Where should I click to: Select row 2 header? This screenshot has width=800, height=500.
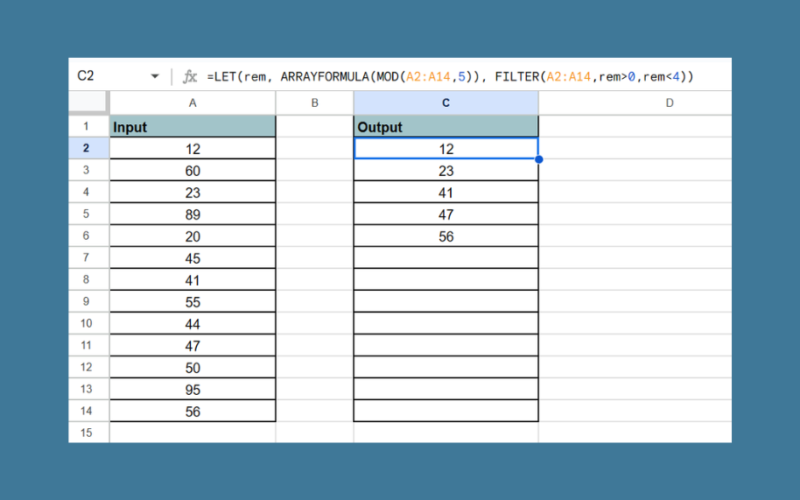point(88,148)
